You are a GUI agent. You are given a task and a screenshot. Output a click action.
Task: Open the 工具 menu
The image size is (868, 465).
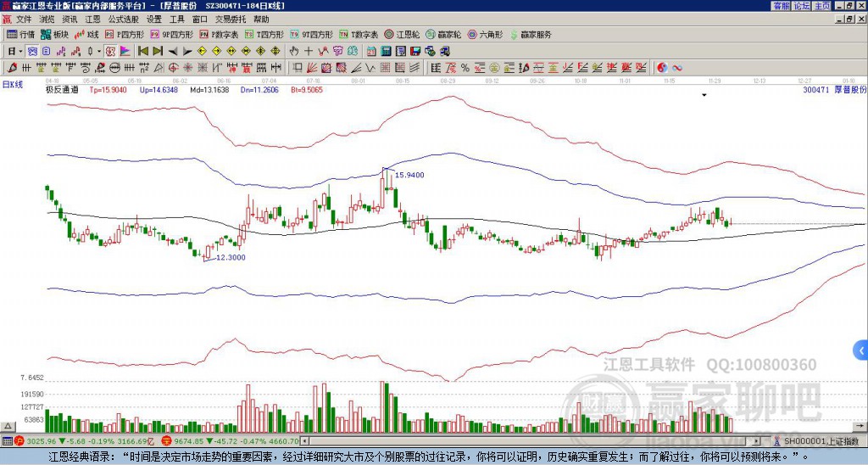coord(176,20)
